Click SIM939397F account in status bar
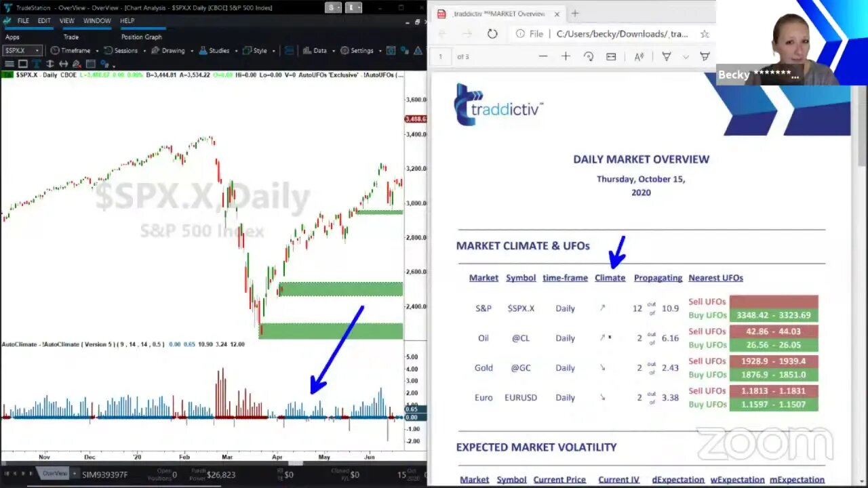Viewport: 868px width, 488px height. 104,474
